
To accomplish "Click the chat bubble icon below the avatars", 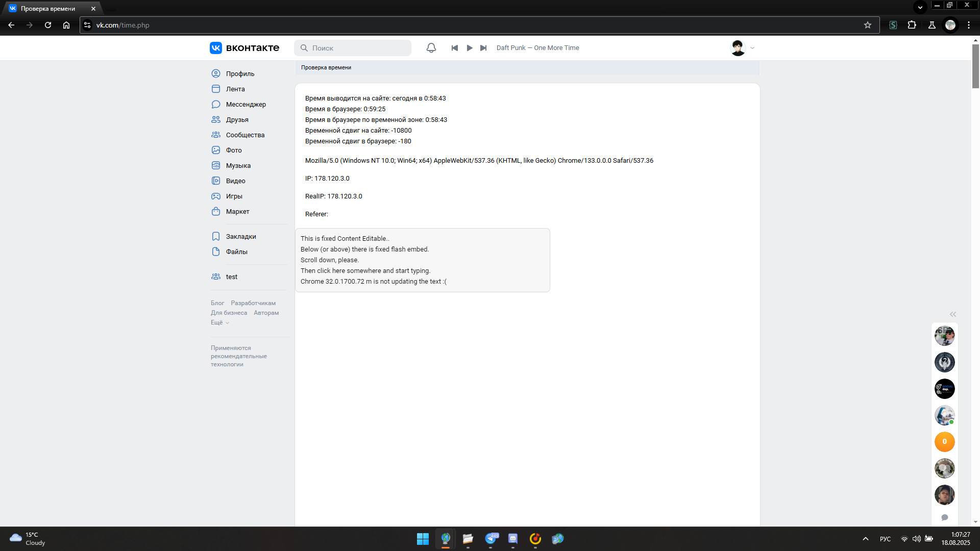I will [945, 517].
